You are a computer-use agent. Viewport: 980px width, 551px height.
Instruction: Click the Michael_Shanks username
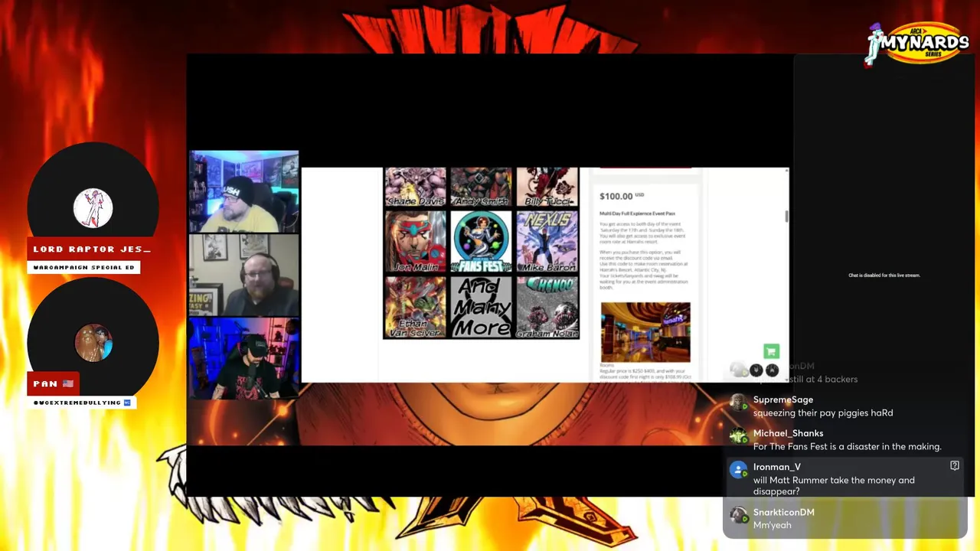788,433
